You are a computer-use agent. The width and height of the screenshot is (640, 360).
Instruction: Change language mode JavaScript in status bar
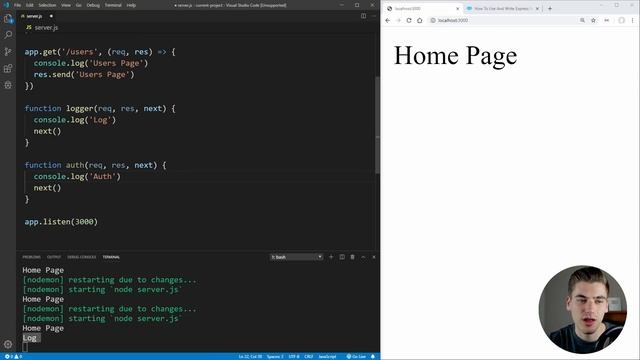327,356
